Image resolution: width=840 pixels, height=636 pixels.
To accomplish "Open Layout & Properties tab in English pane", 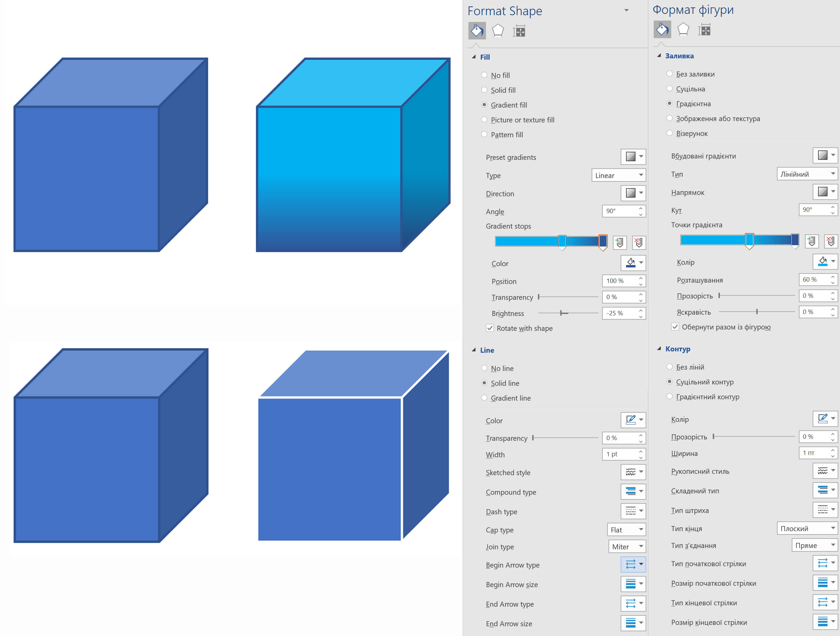I will pyautogui.click(x=519, y=31).
